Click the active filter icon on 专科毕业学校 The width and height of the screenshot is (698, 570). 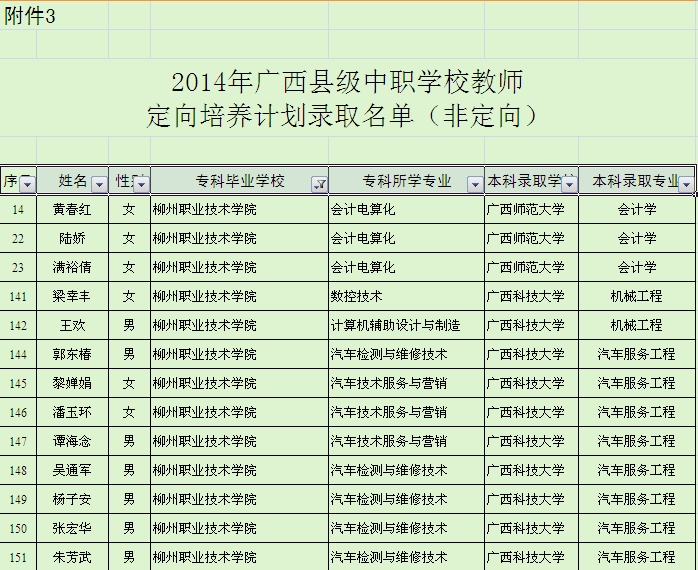click(319, 184)
